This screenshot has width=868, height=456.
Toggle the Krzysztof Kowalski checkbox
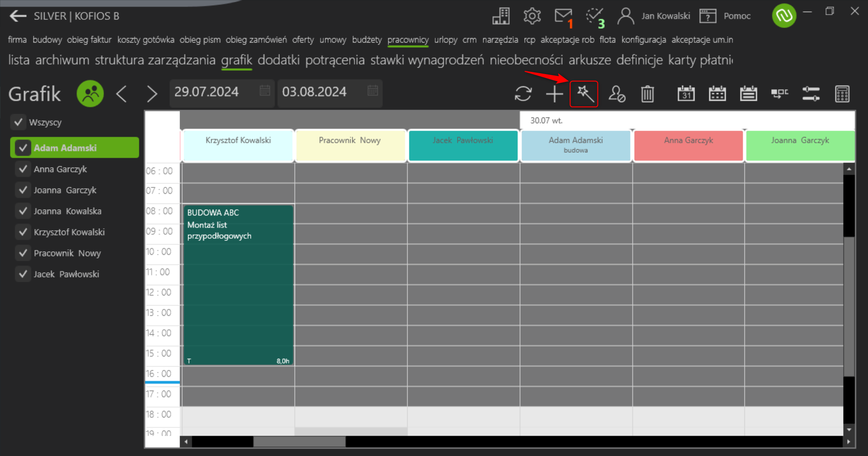23,232
